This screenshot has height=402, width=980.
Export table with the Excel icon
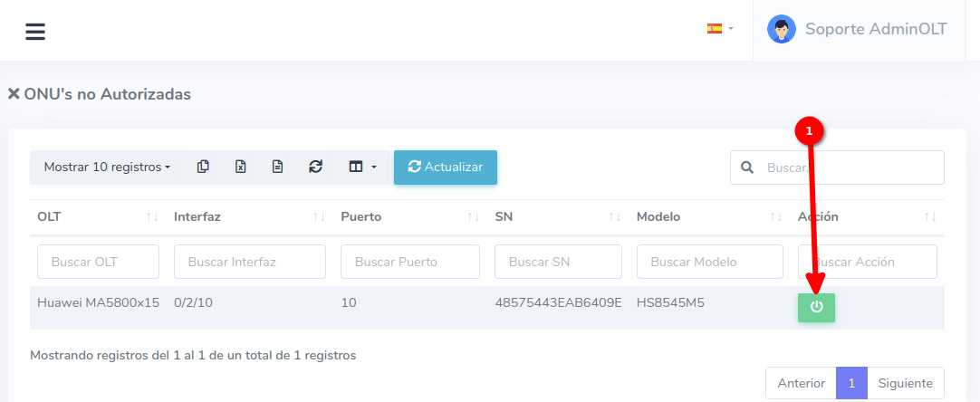(x=241, y=167)
